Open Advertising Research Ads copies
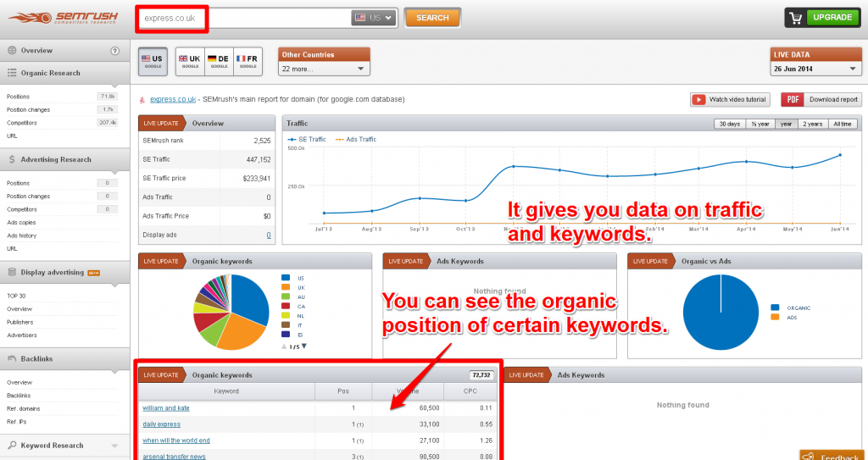Viewport: 868px width, 460px height. 21,223
